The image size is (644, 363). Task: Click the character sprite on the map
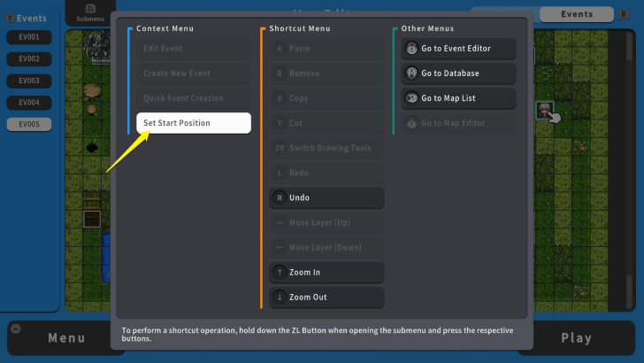[545, 110]
